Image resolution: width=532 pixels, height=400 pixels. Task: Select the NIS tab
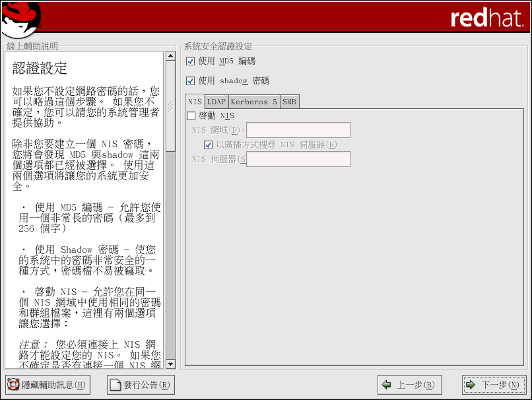coord(194,102)
